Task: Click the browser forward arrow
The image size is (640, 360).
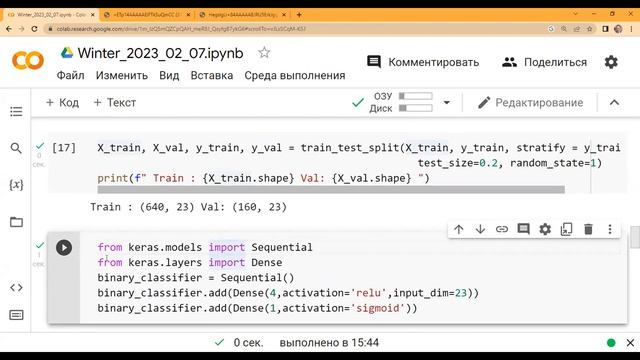Action: 22,29
